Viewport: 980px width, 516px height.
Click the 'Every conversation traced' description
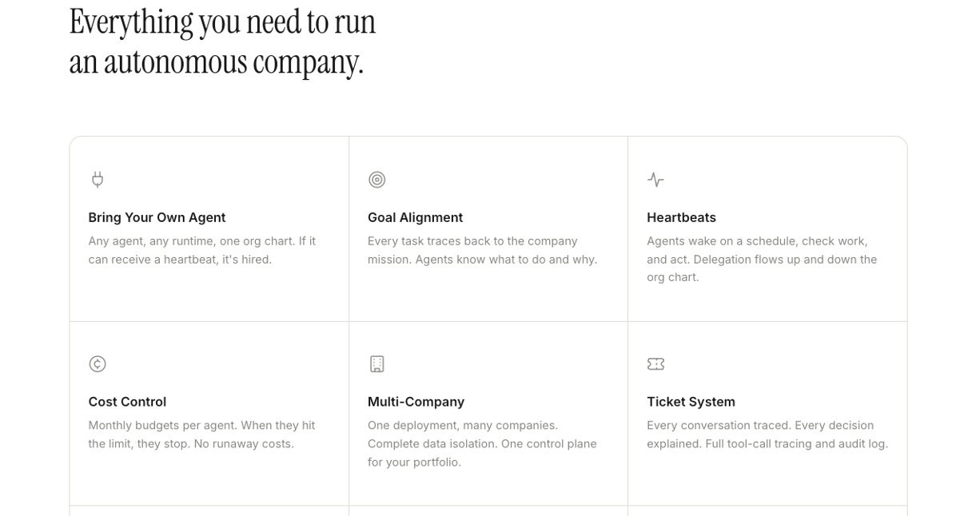click(x=767, y=435)
